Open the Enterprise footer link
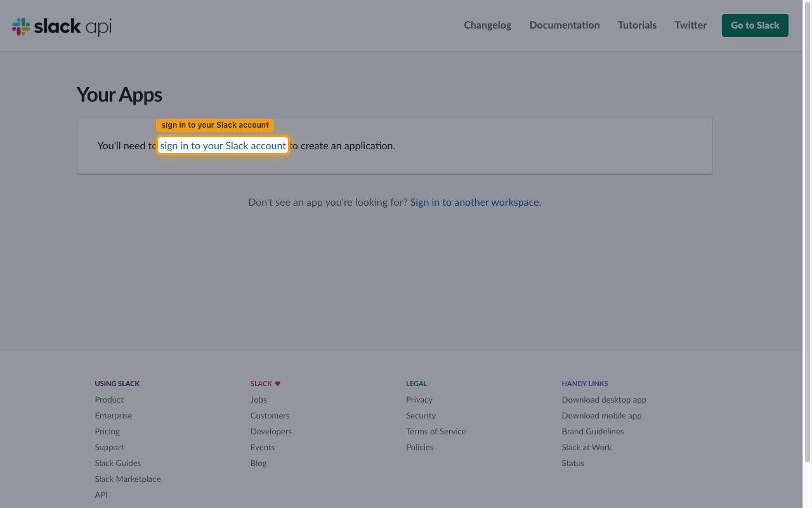 coord(114,415)
